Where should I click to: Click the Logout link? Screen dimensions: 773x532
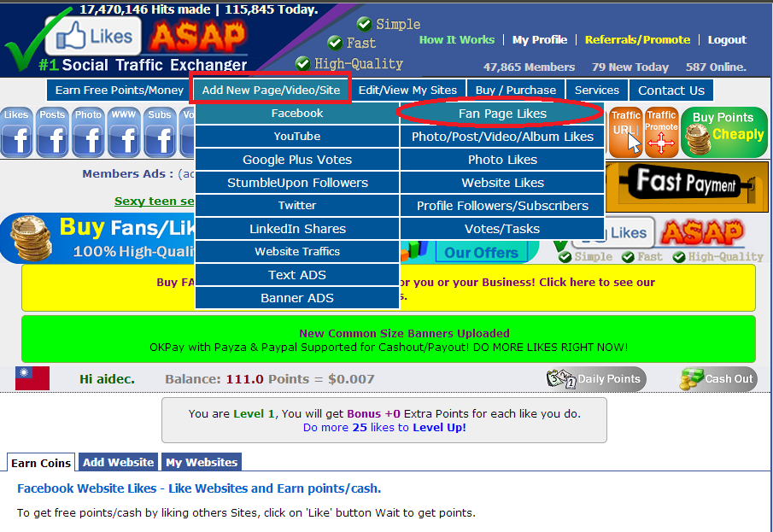click(727, 40)
